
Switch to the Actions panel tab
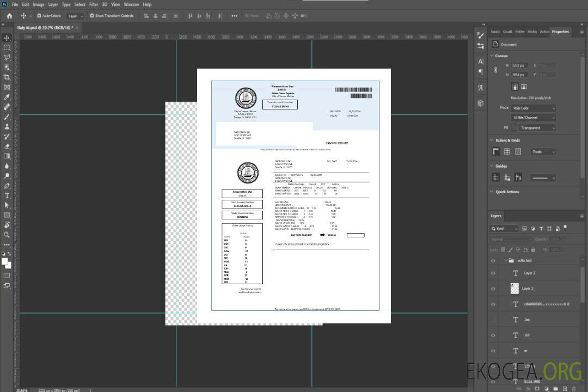[x=544, y=32]
